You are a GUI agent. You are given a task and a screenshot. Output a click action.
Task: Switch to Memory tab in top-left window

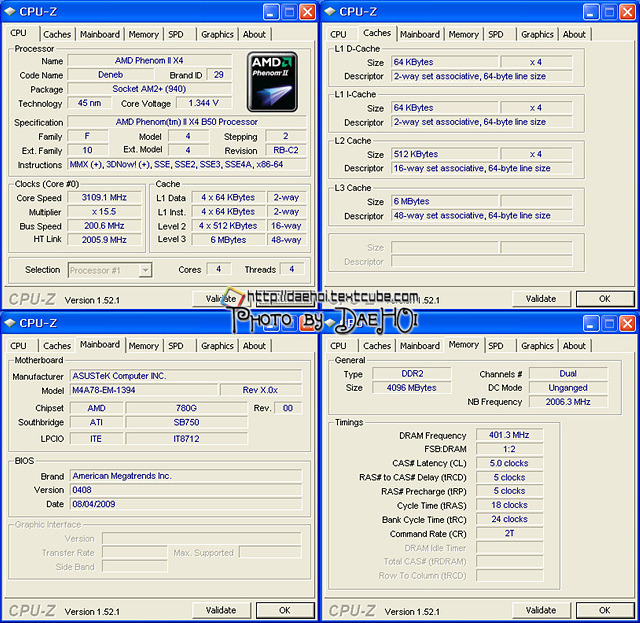tap(144, 34)
